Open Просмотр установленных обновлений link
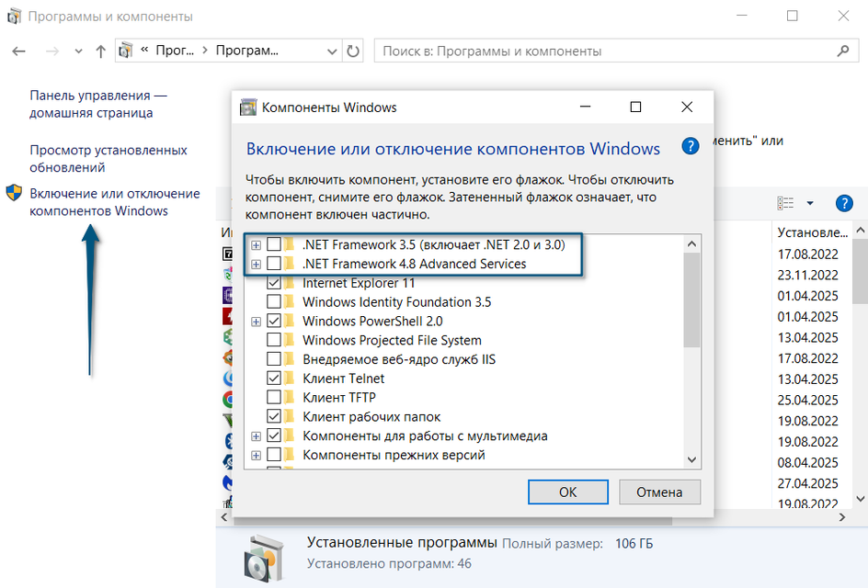868x588 pixels. tap(108, 159)
